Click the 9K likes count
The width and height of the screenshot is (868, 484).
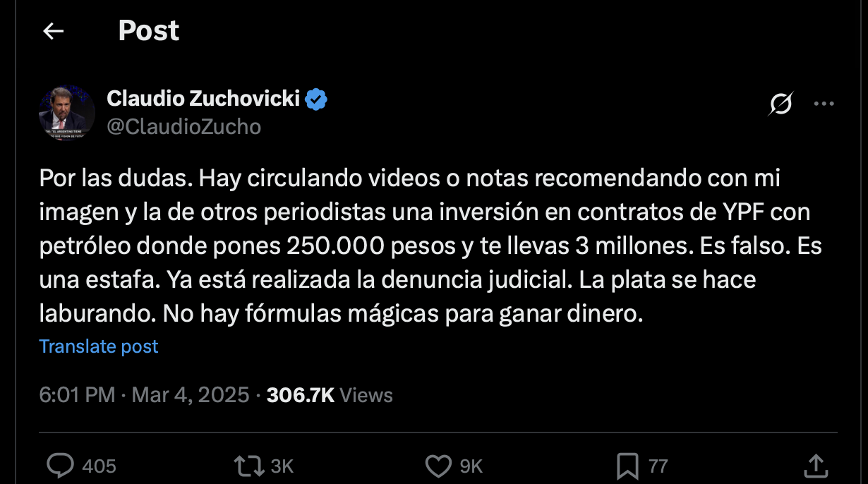click(471, 466)
